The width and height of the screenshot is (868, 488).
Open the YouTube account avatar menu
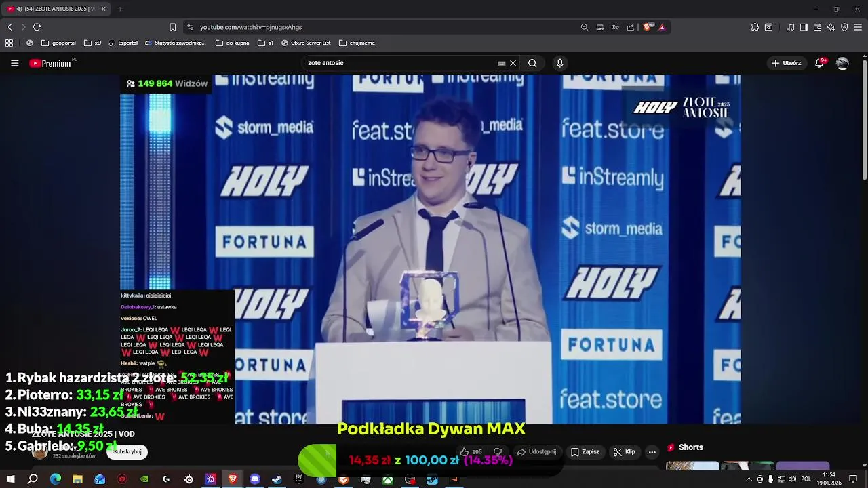842,63
